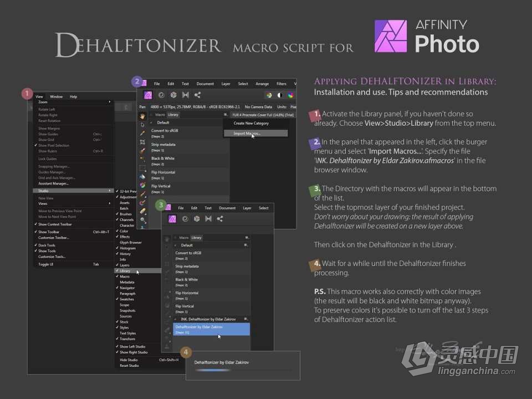The height and width of the screenshot is (399, 532).
Task: Open Develop Persona in upper window toolbar
Action: pos(173,95)
